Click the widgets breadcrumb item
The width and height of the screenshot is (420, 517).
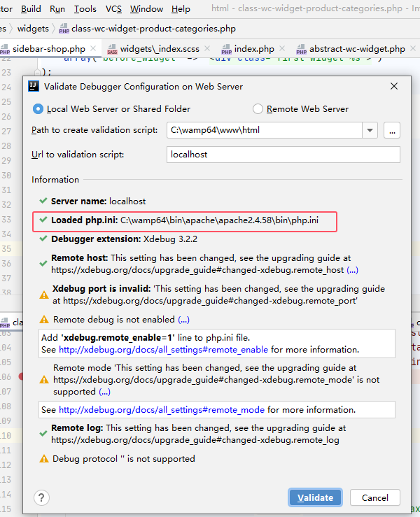tap(33, 29)
